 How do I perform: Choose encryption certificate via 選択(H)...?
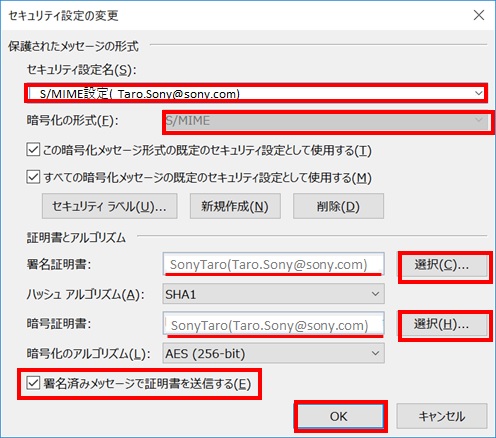442,324
